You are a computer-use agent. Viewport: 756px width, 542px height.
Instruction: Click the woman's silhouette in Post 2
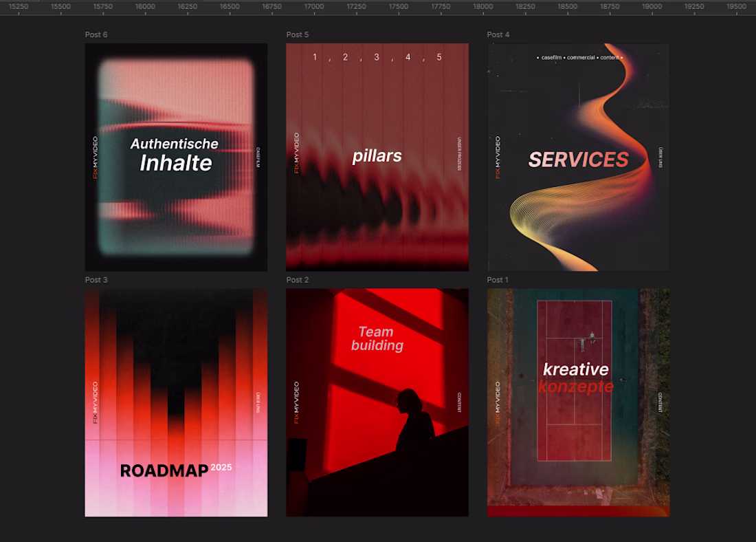point(416,420)
